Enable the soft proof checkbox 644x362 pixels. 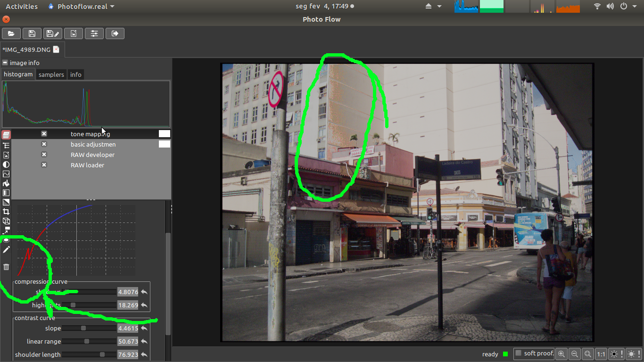519,354
